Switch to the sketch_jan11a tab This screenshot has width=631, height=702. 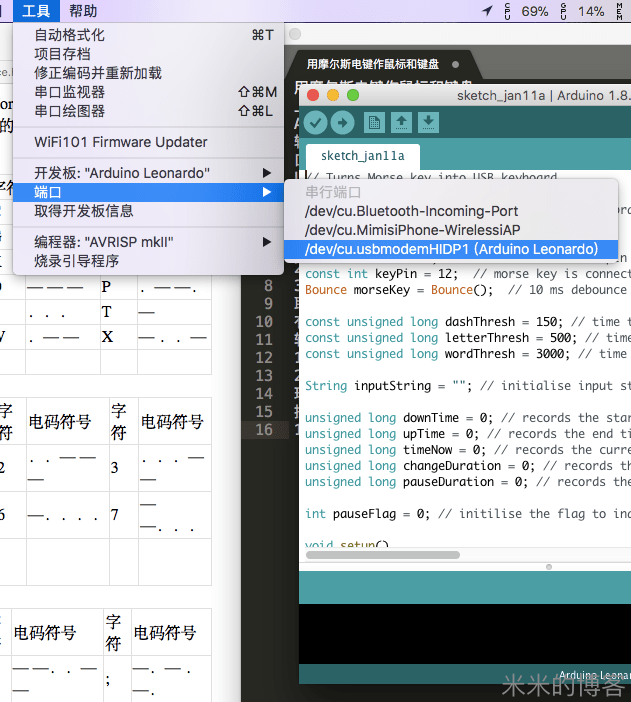click(362, 156)
